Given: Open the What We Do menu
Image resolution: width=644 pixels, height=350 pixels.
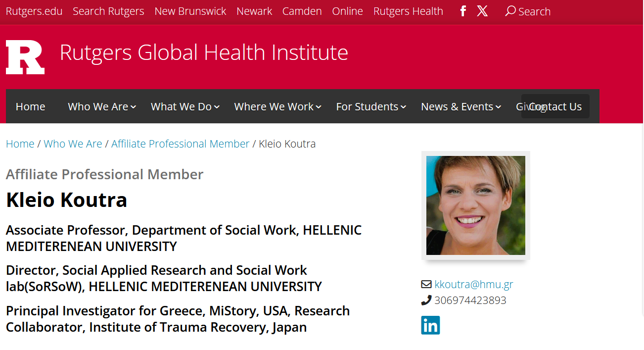Looking at the screenshot, I should tap(181, 106).
